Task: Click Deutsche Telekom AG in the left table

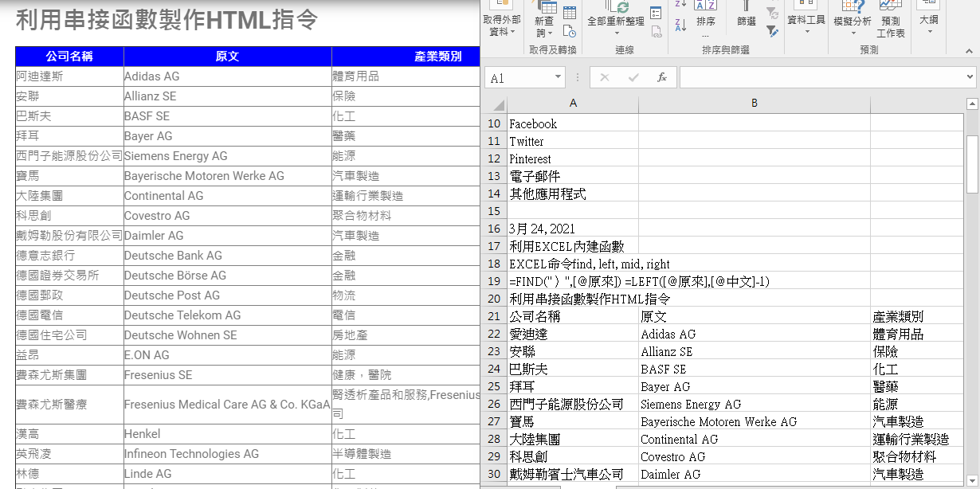Action: click(182, 315)
